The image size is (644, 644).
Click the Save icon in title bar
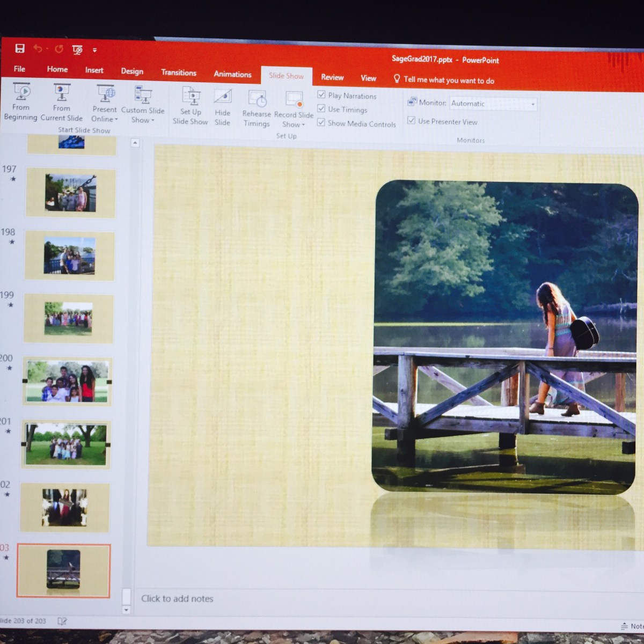(x=20, y=49)
